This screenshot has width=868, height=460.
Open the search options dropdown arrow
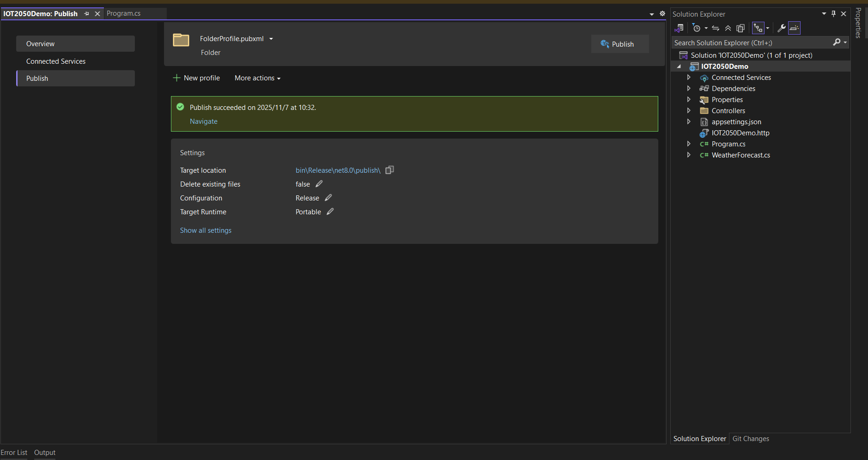pyautogui.click(x=845, y=42)
